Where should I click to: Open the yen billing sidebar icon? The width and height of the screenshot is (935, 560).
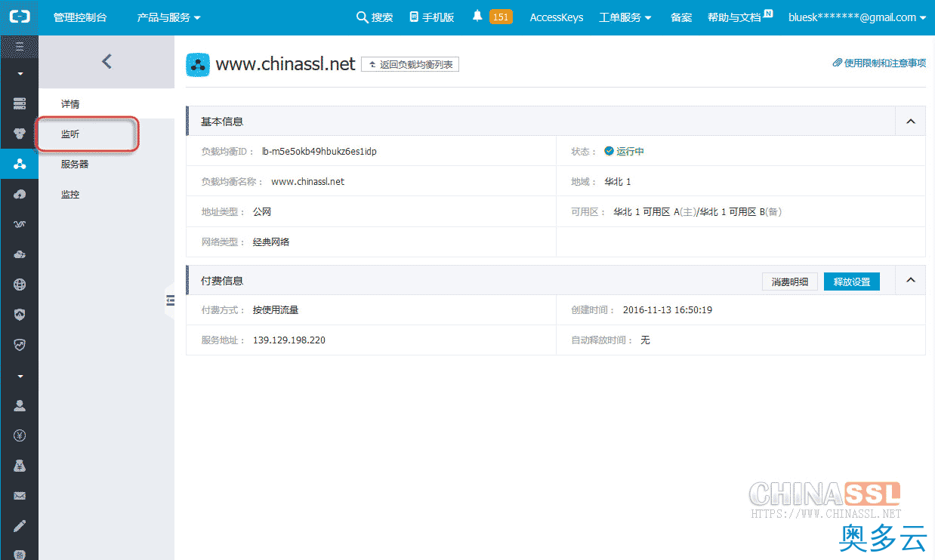[x=20, y=435]
